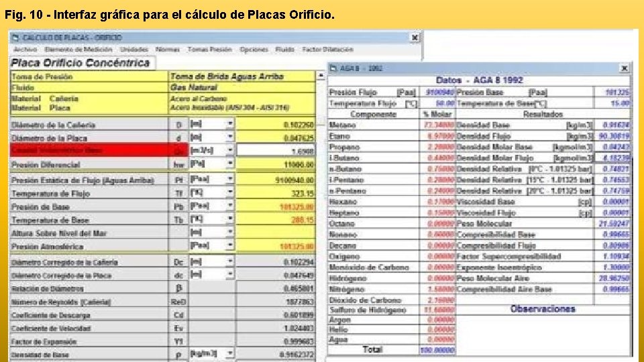The image size is (644, 362).
Task: Click the Temperatura Flujo value 50.00
Action: pyautogui.click(x=437, y=103)
